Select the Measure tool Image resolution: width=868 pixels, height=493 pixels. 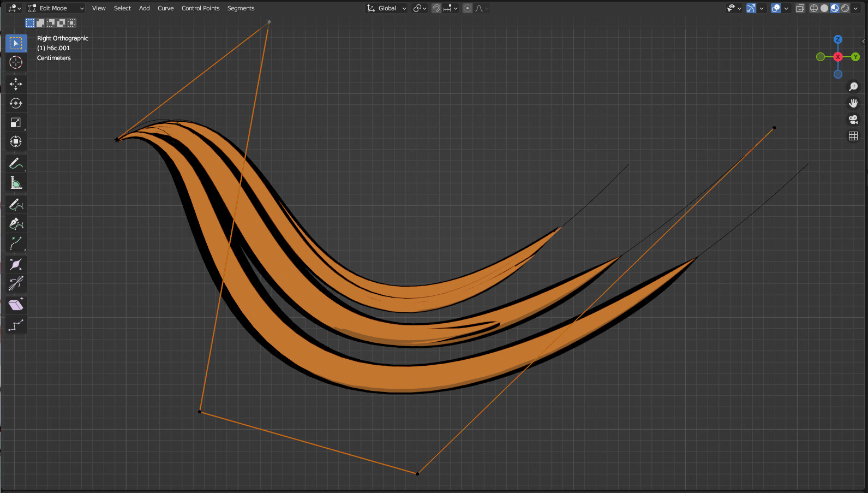(x=16, y=183)
